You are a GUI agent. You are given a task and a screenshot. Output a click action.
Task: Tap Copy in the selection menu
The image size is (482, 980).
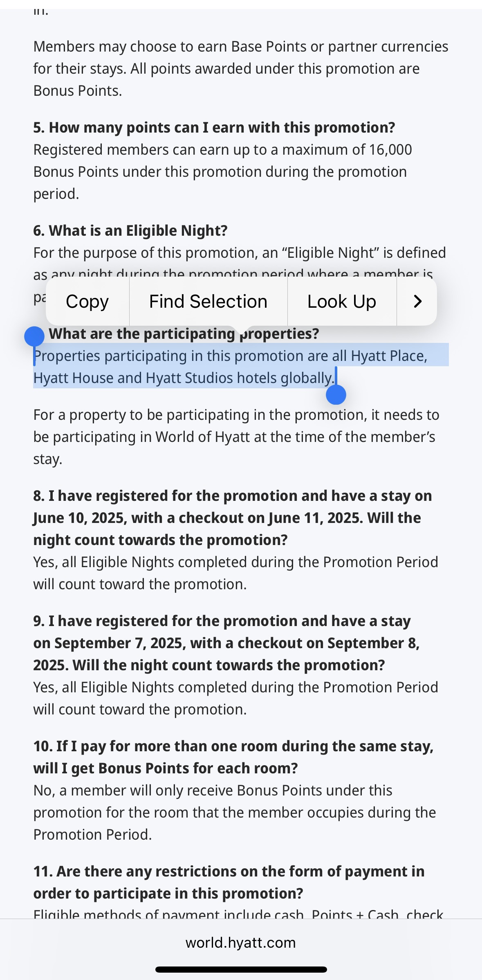pos(87,302)
